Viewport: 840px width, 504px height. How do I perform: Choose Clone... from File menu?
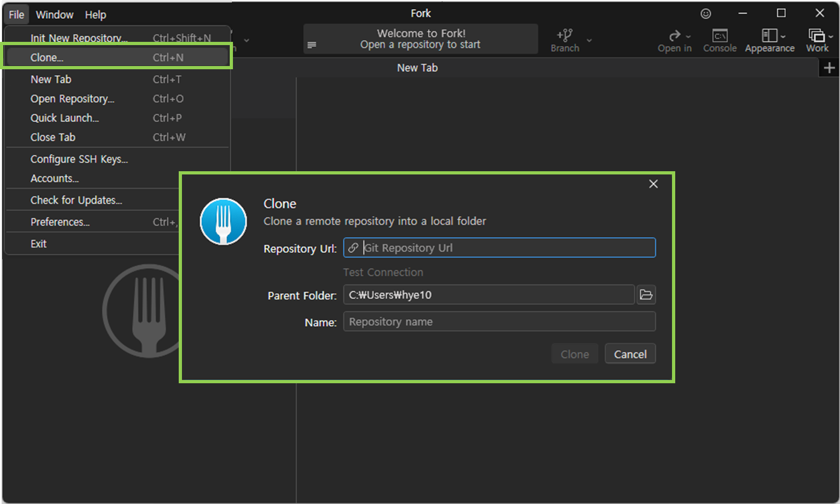(117, 57)
